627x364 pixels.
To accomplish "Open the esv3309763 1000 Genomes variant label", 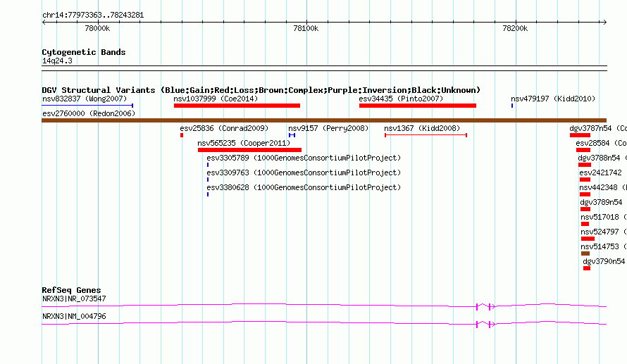I will (304, 172).
